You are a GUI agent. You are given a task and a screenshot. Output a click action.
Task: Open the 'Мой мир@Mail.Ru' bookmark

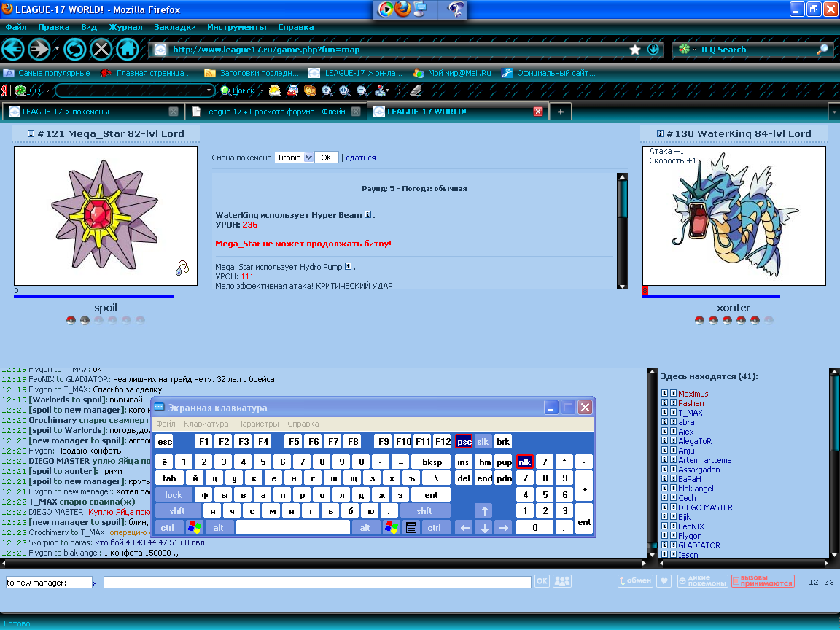[x=452, y=73]
